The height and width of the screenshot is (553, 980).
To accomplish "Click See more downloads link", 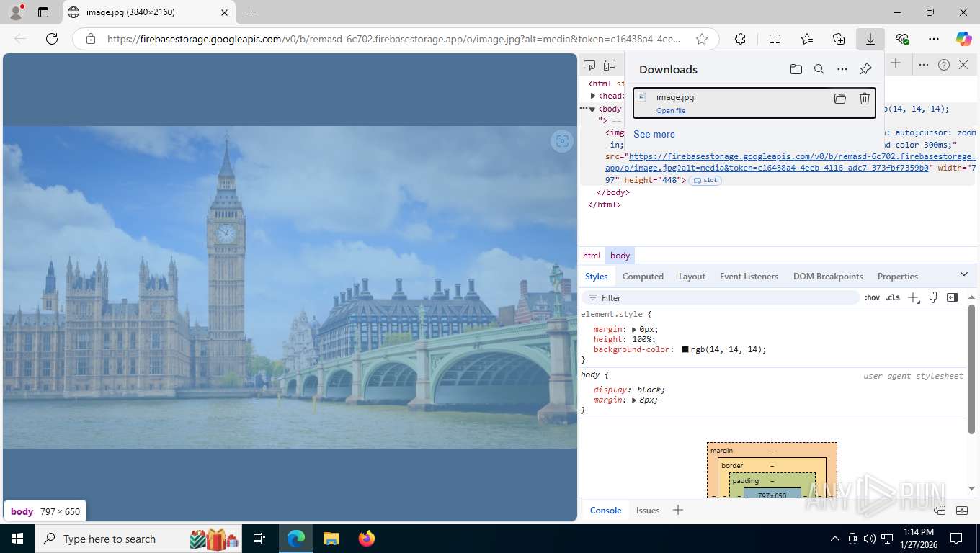I will click(x=654, y=134).
